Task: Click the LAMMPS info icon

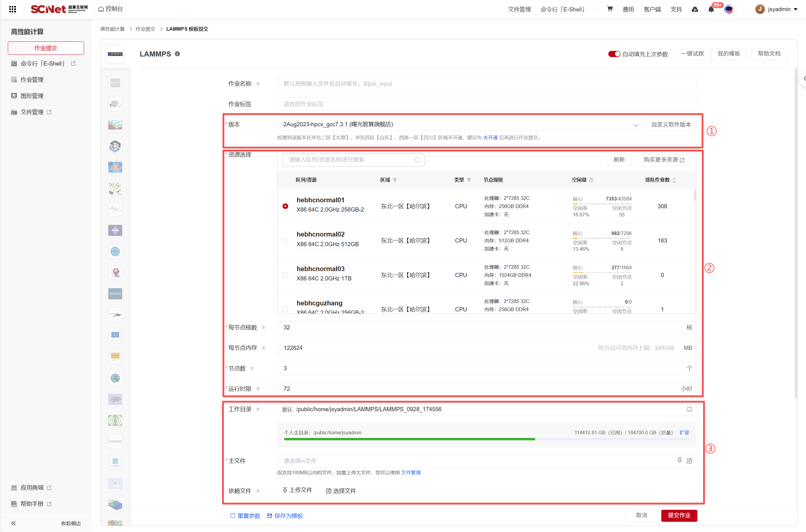Action: click(177, 54)
